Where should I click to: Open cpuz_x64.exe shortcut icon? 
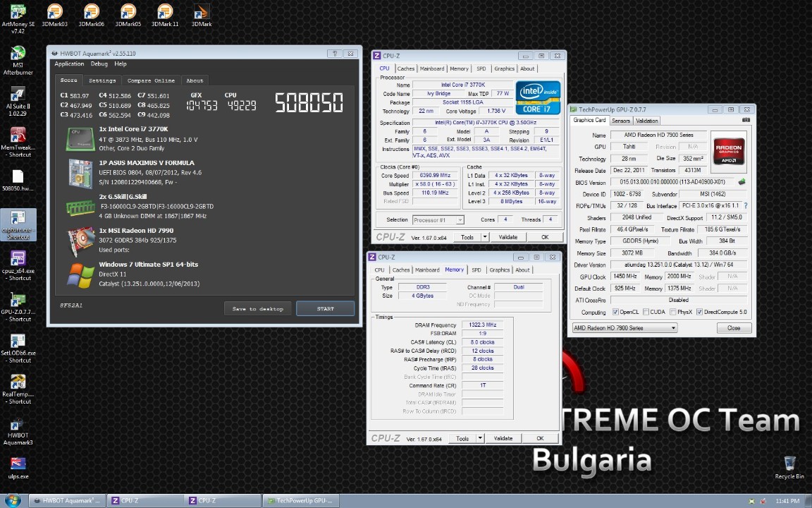(18, 265)
